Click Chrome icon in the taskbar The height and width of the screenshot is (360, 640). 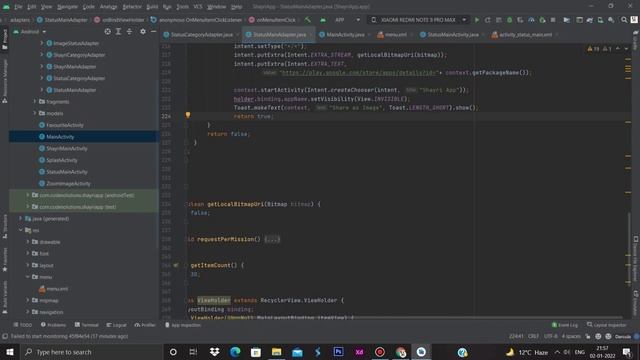[400, 352]
